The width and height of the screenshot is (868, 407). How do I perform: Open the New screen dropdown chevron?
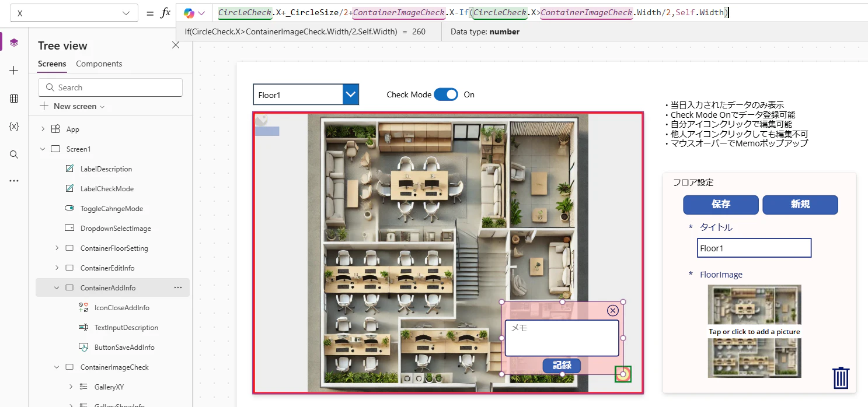point(102,107)
